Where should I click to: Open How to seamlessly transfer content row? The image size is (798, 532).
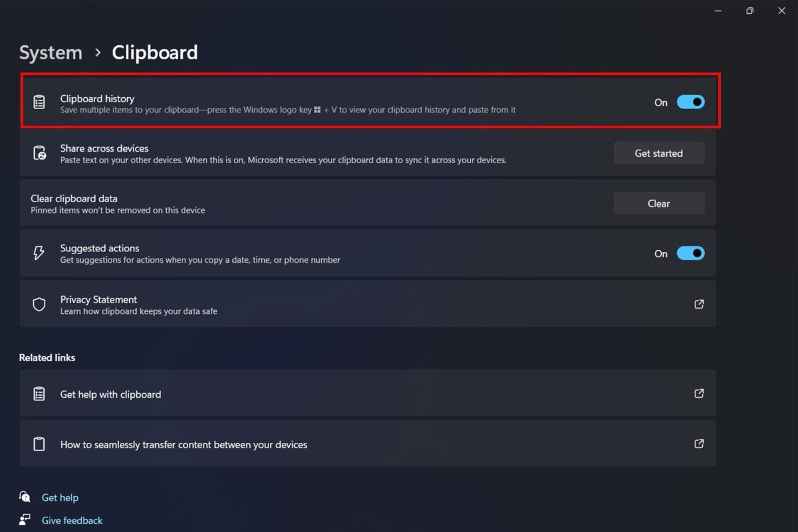184,445
